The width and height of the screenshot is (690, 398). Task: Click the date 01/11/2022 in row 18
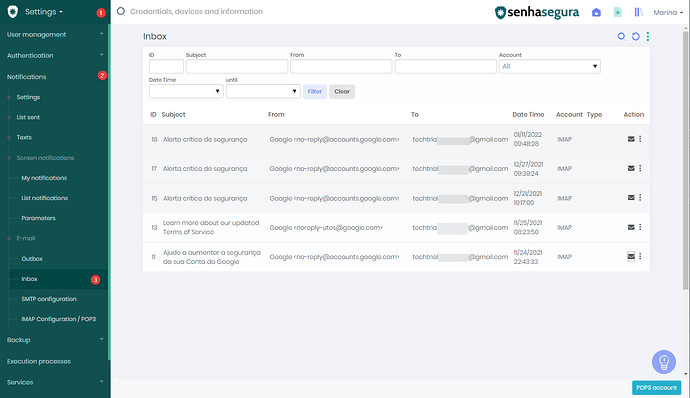point(528,135)
